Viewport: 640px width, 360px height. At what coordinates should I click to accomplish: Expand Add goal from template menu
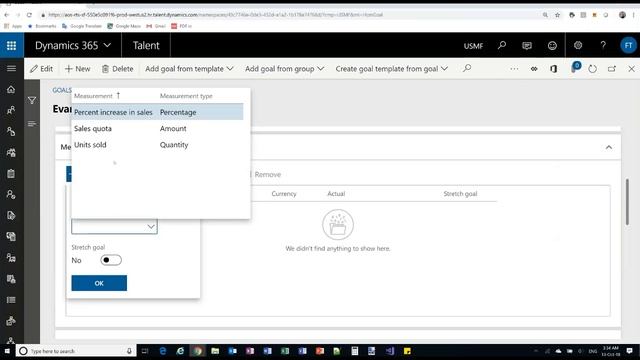pos(189,69)
